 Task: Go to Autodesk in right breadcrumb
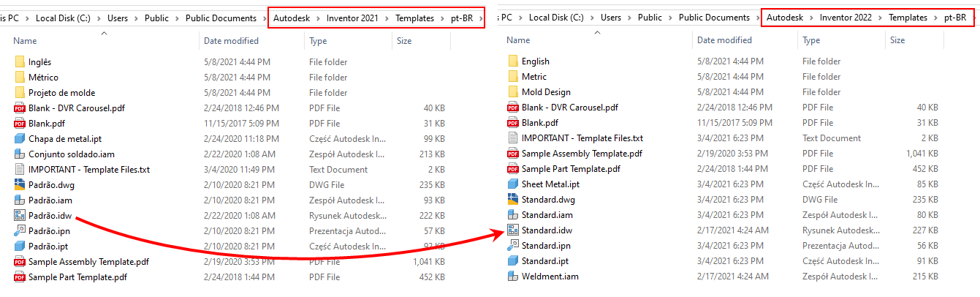(785, 18)
